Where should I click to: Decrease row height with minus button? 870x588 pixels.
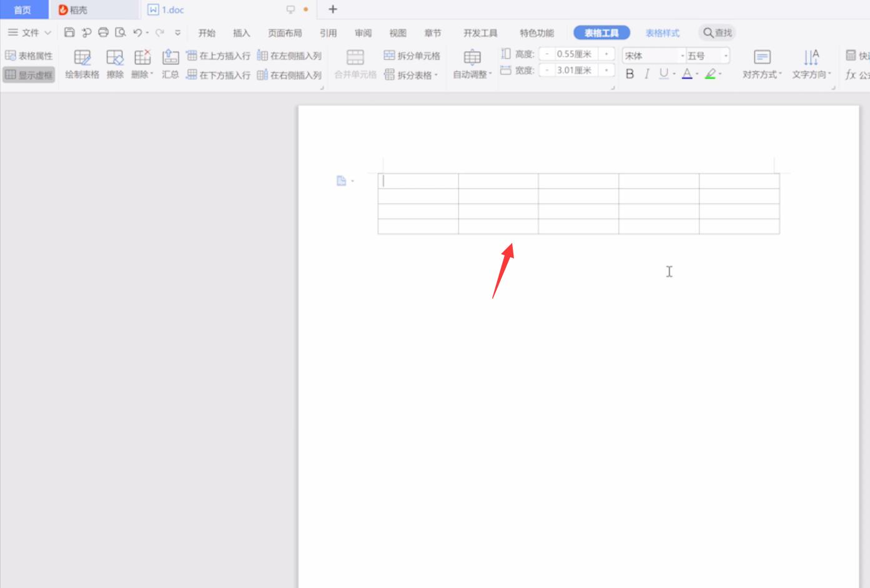coord(547,54)
